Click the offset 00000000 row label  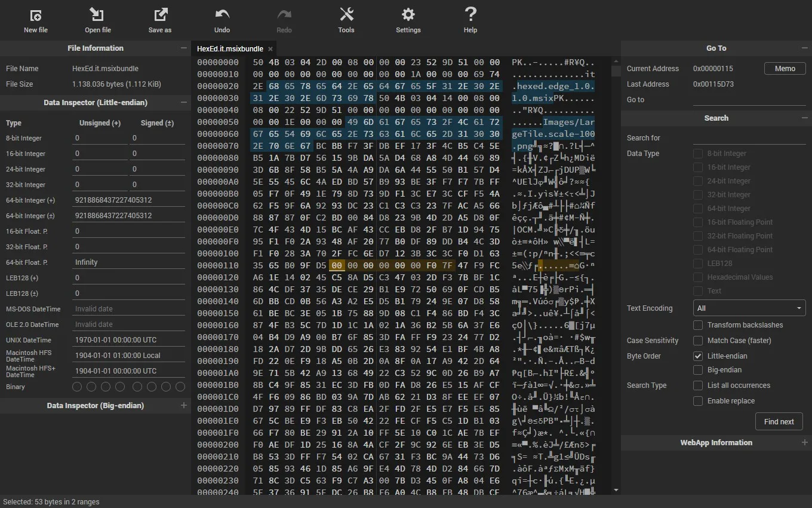(x=218, y=62)
